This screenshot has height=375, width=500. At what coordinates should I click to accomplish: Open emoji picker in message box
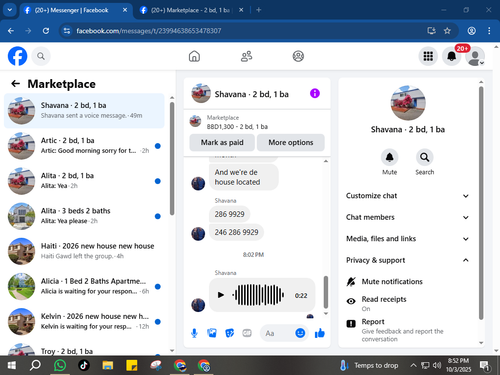point(300,333)
